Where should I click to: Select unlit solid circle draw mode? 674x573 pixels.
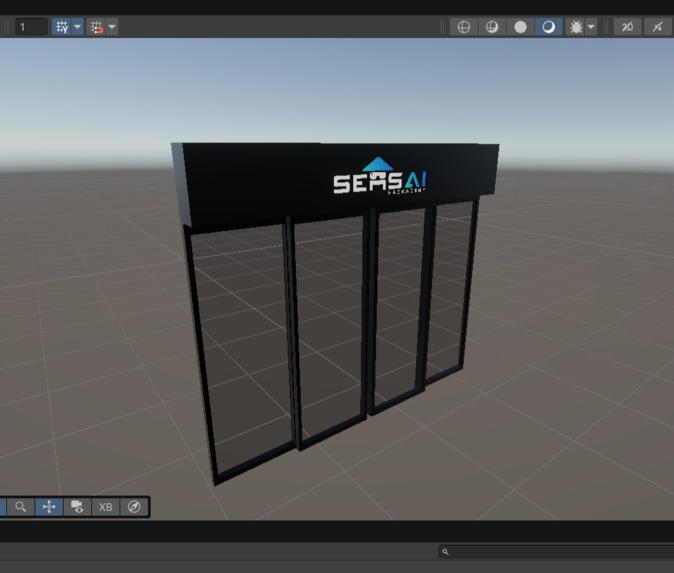[x=520, y=27]
